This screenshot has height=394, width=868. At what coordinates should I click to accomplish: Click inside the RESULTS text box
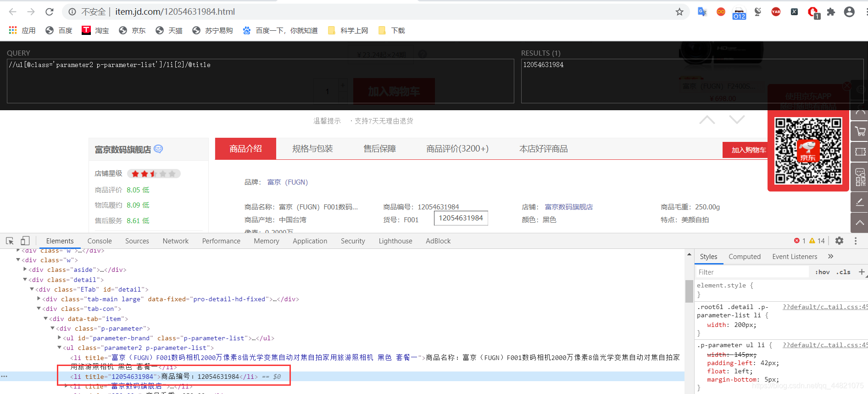click(692, 81)
